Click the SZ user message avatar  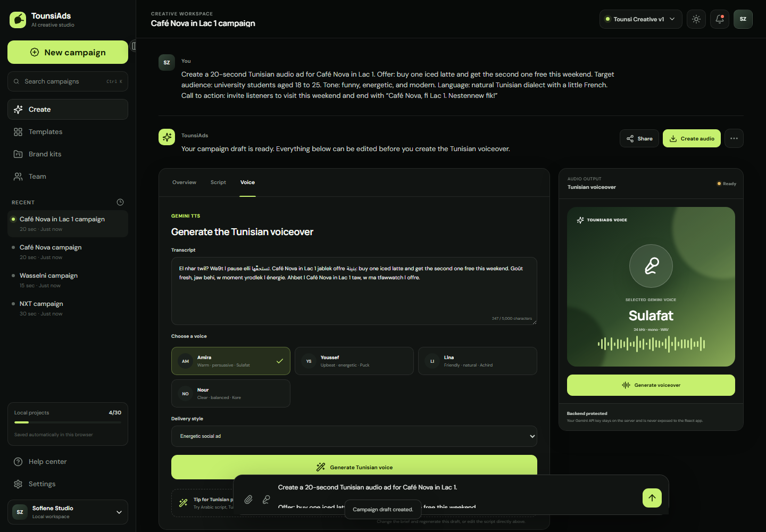click(x=167, y=62)
